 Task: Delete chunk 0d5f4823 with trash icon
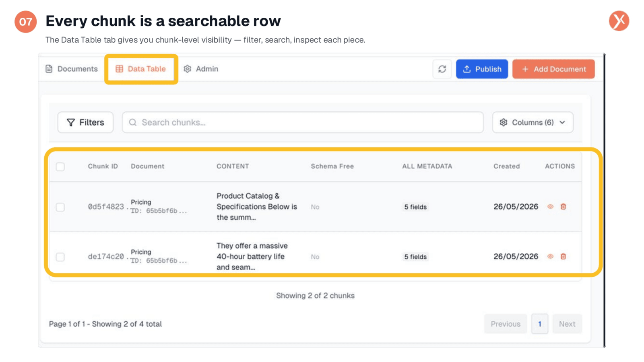(x=563, y=207)
